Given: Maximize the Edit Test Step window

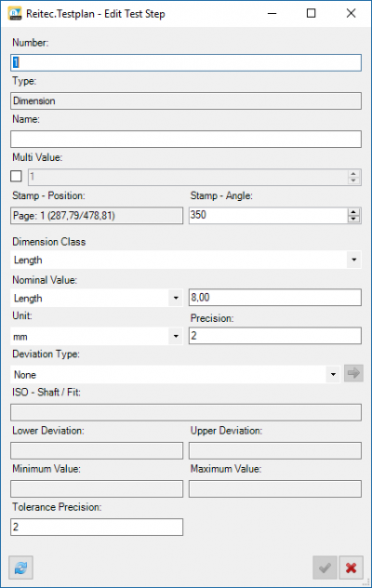Looking at the screenshot, I should tap(311, 14).
